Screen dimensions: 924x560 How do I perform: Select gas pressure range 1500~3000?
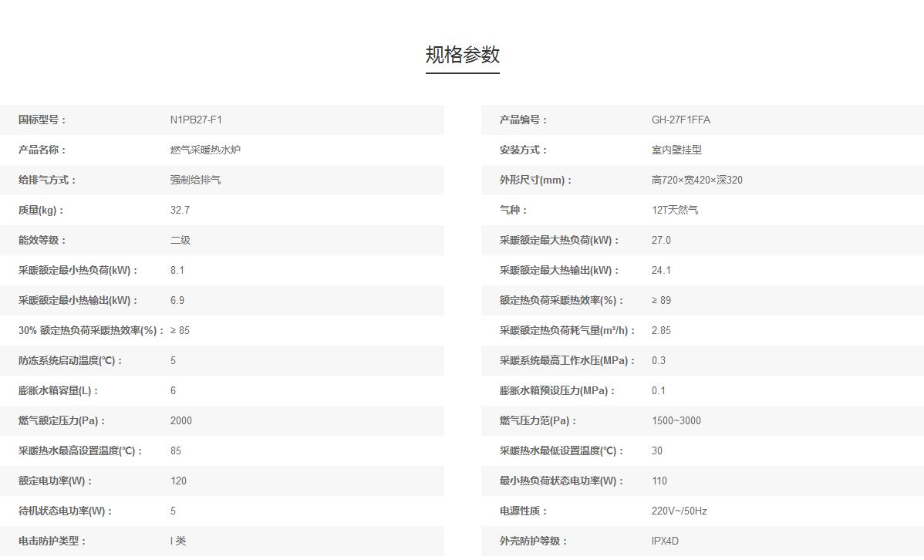pyautogui.click(x=676, y=420)
